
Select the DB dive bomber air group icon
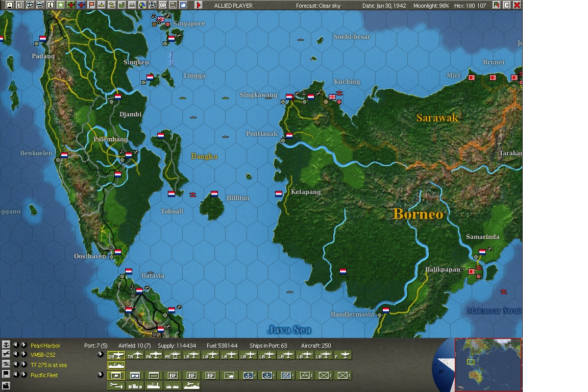point(116,355)
